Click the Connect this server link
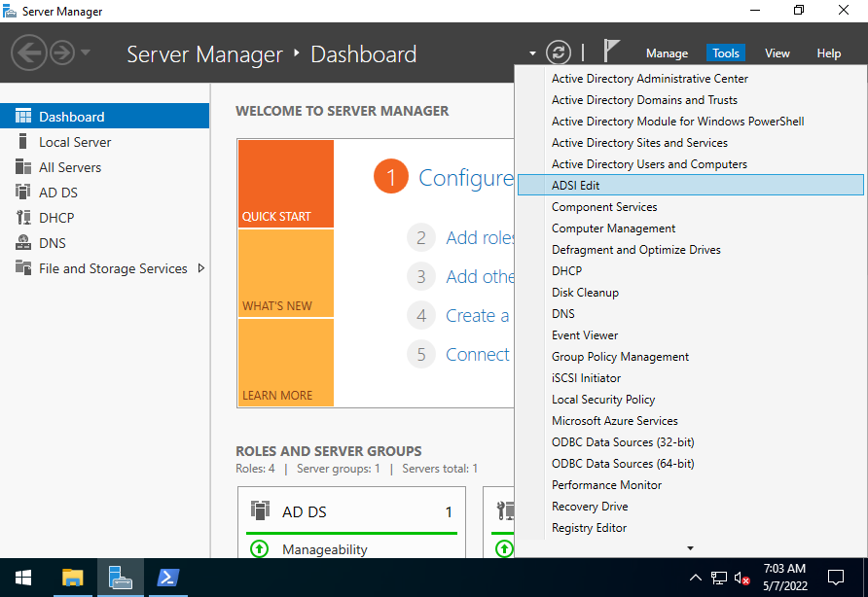 pyautogui.click(x=477, y=354)
